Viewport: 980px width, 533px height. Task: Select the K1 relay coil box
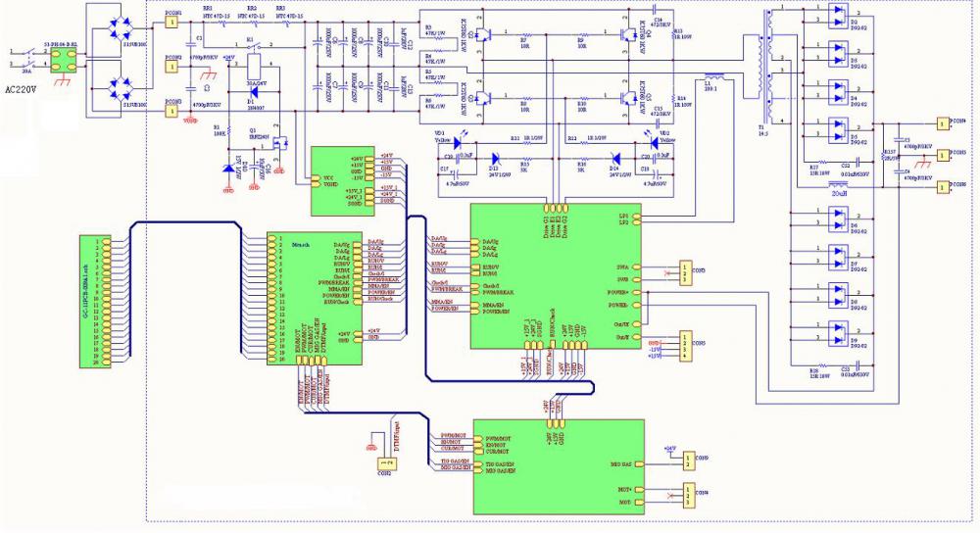(x=255, y=65)
